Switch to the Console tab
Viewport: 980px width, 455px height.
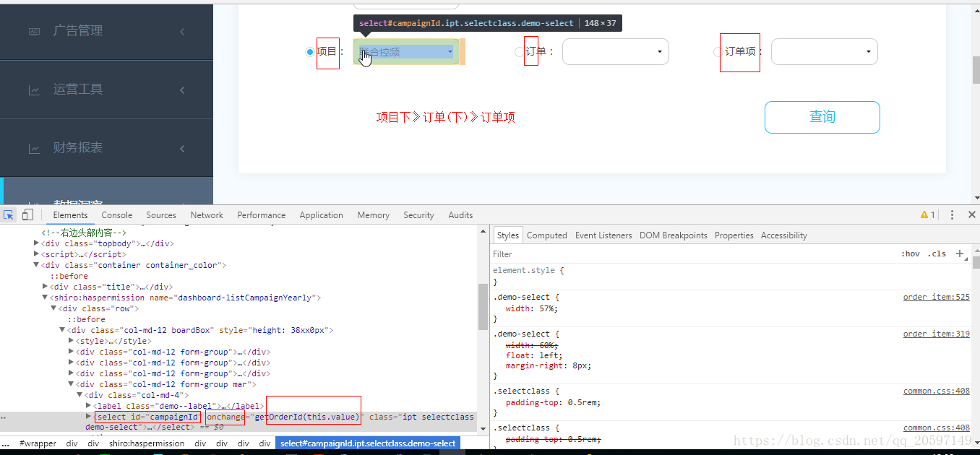click(117, 214)
